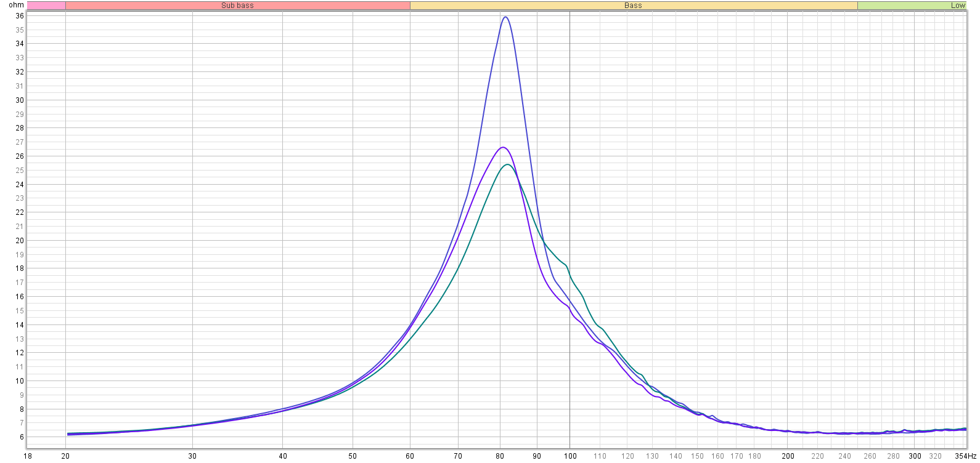Click the 140 label on the frequency axis

[676, 456]
